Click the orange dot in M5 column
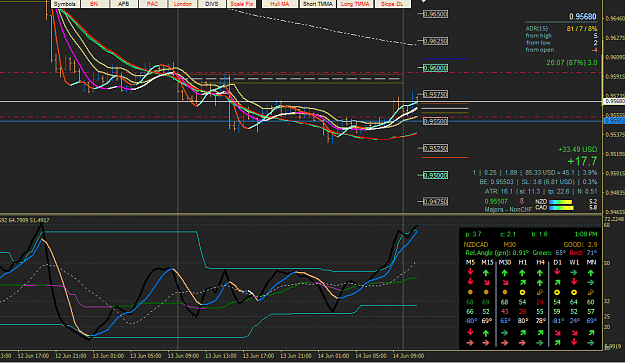This screenshot has height=363, width=625. point(470,292)
